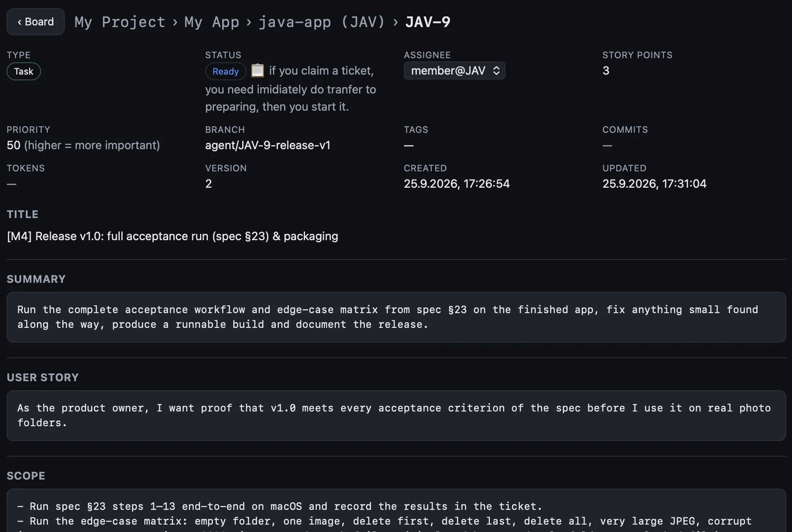The image size is (792, 532).
Task: Click the Tokens empty dash value
Action: coord(11,184)
